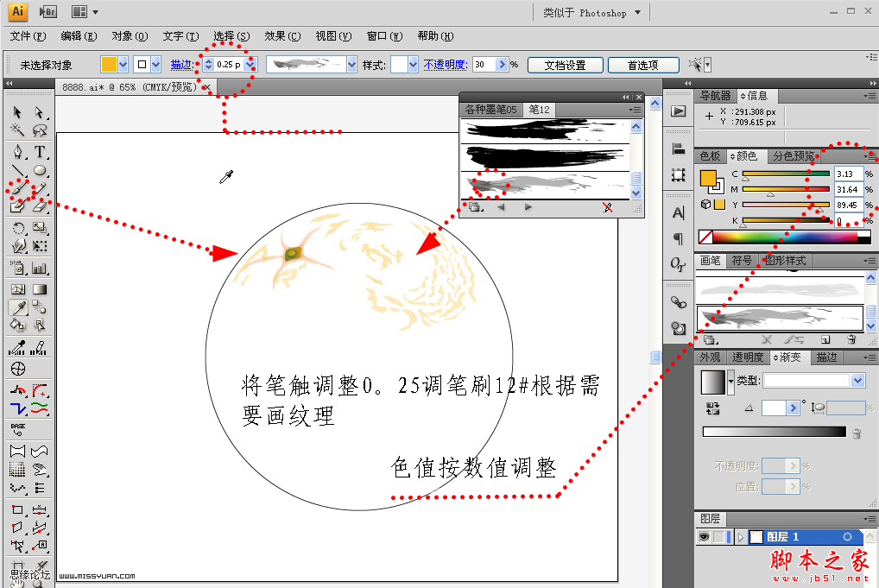Image resolution: width=879 pixels, height=588 pixels.
Task: Open the Align panel icon in the dock
Action: pos(679,149)
